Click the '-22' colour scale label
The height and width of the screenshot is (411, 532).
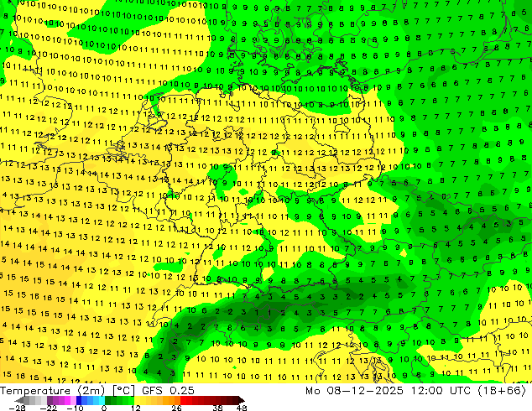(x=48, y=408)
